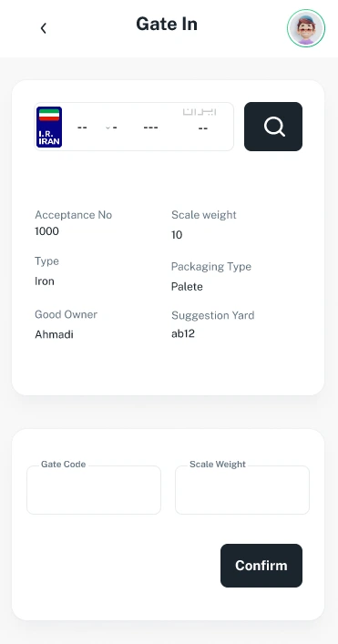Select the Acceptance No value 1000
The width and height of the screenshot is (338, 644).
point(46,231)
